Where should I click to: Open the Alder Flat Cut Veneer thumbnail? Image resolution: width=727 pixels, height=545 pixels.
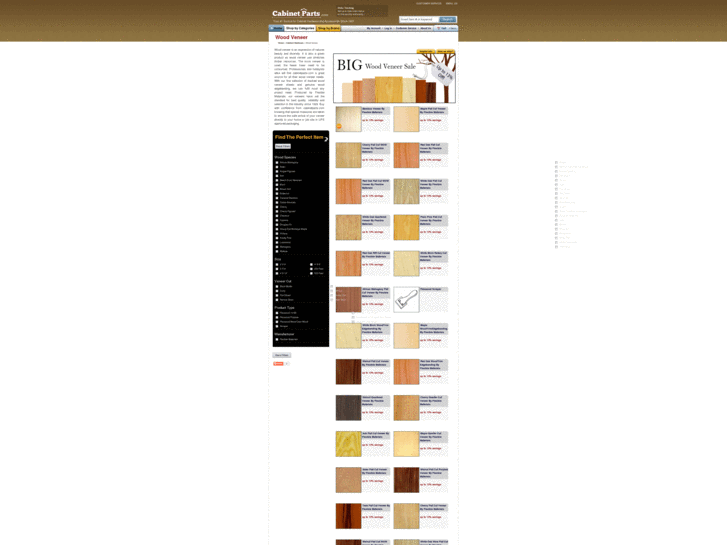click(348, 480)
